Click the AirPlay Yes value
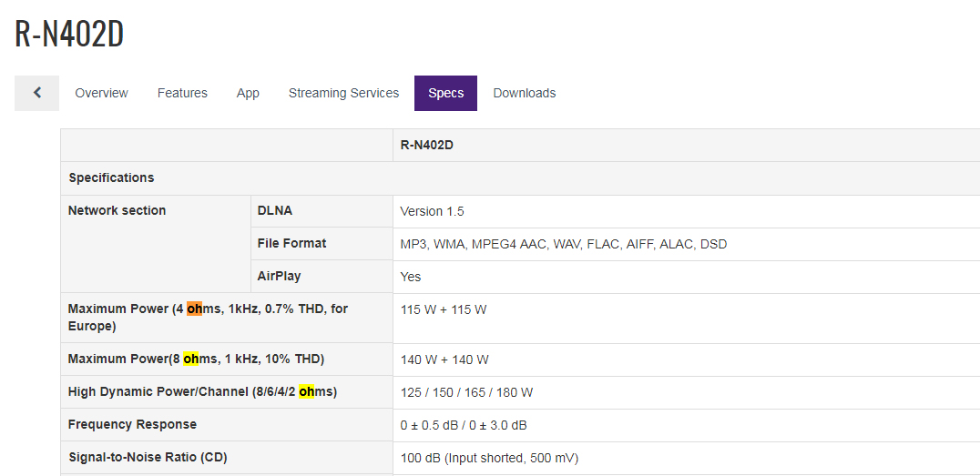 (411, 277)
